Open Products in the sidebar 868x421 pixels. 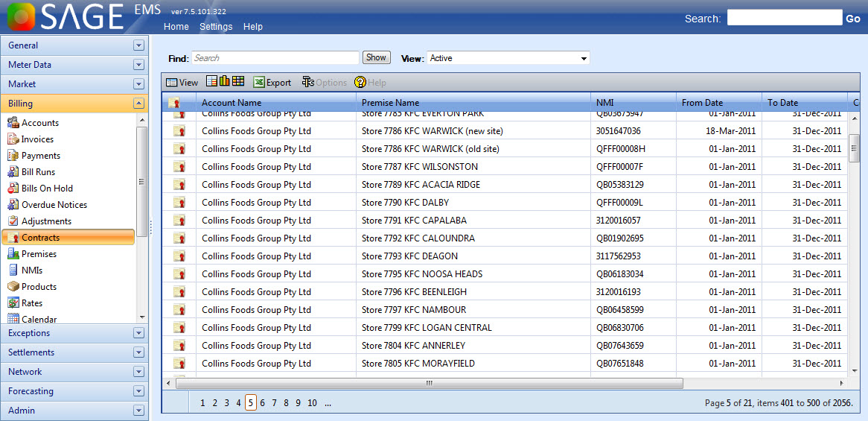point(31,286)
